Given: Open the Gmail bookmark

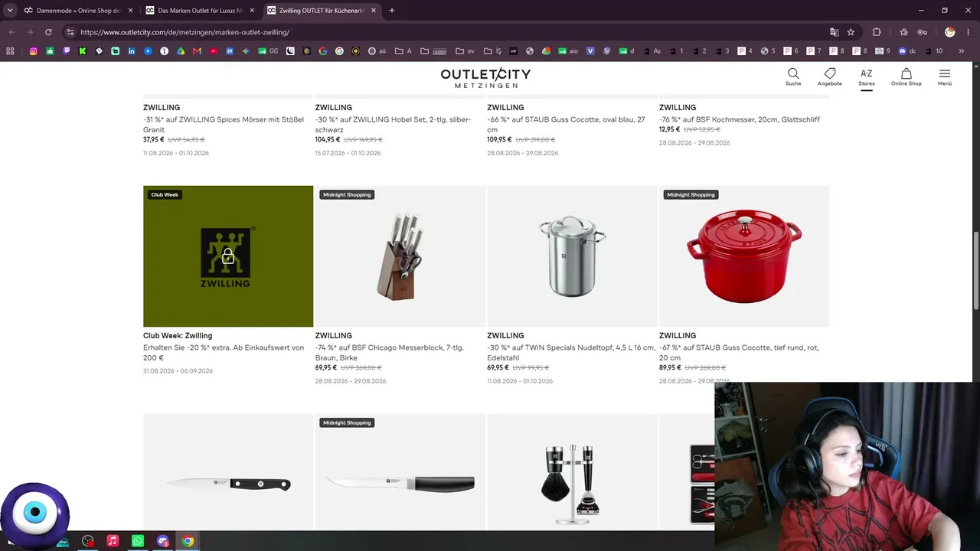Looking at the screenshot, I should tap(197, 51).
